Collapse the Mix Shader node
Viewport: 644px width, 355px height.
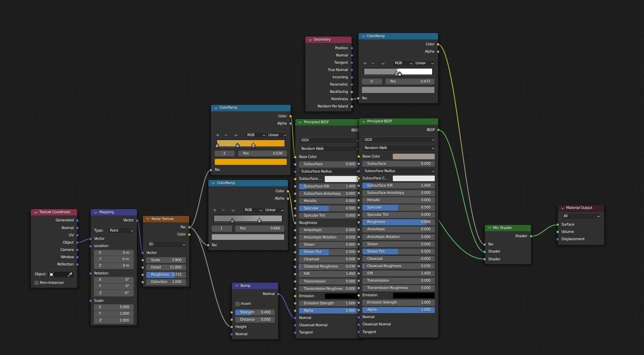coord(489,228)
